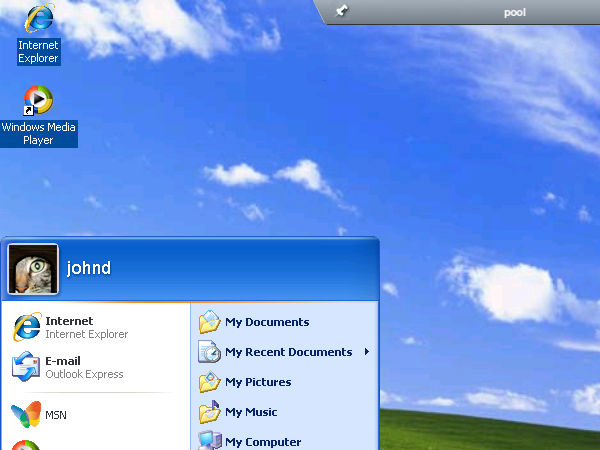Click the bold Internet label in Start menu

69,321
